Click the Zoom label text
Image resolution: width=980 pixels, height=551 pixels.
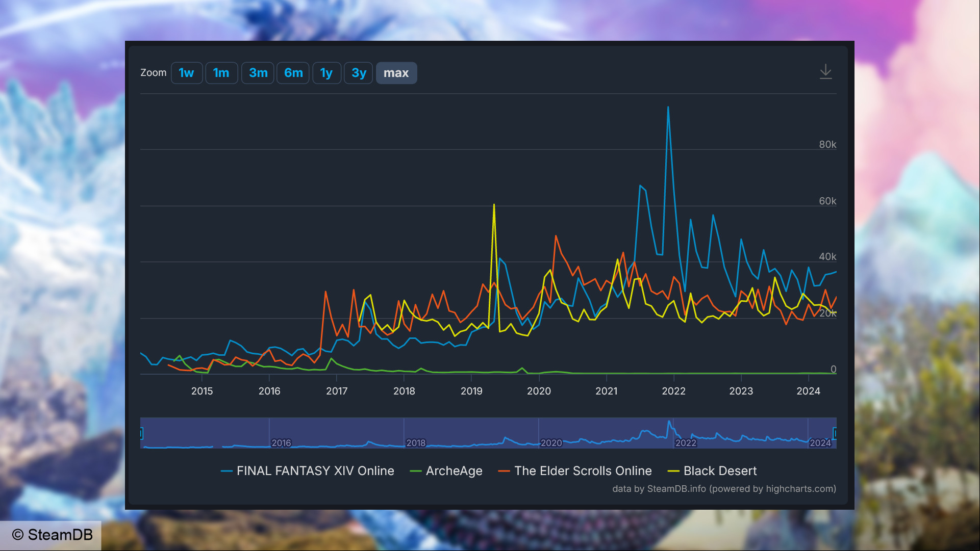click(x=154, y=73)
